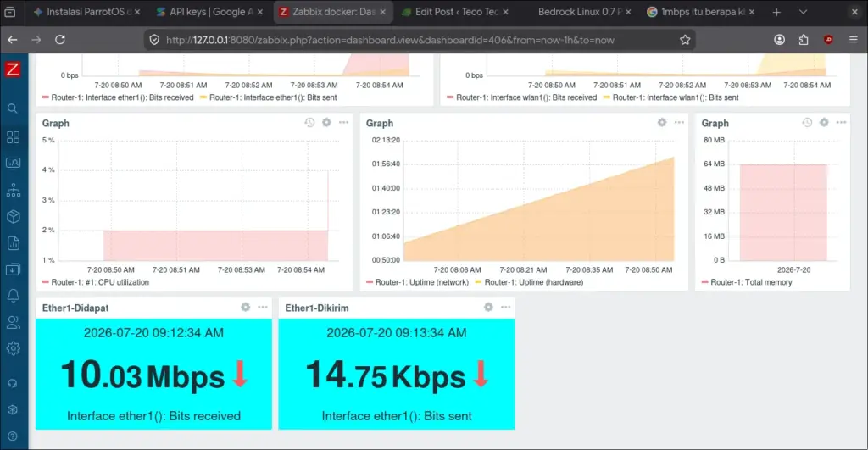The width and height of the screenshot is (868, 450).
Task: Open the Reports icon in the sidebar
Action: click(x=14, y=243)
